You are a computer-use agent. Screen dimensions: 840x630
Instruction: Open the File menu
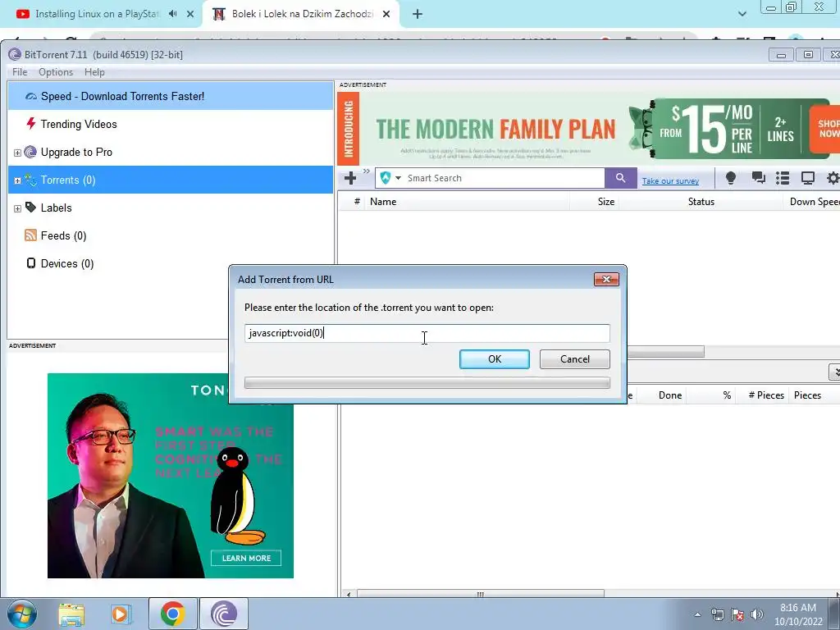pos(20,72)
